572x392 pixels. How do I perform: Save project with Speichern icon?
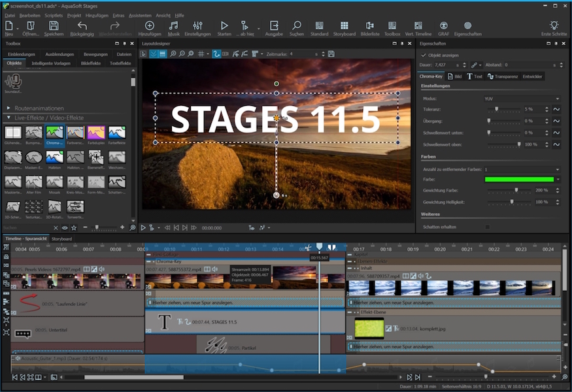54,25
